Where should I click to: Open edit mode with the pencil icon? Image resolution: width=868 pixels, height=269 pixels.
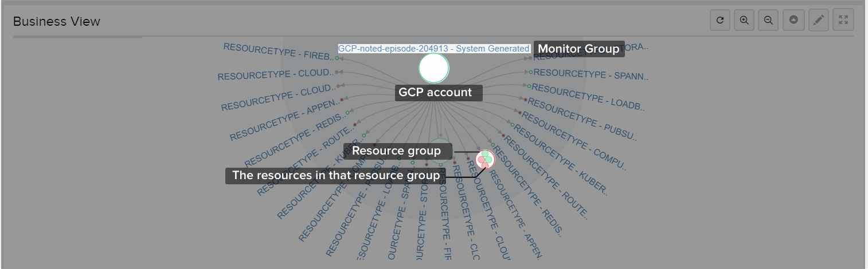[x=819, y=20]
